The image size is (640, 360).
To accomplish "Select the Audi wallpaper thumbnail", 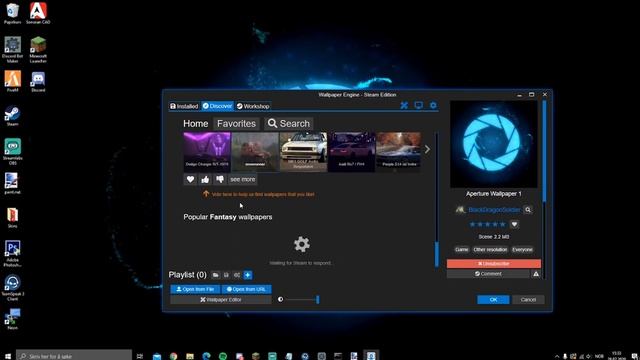I will coord(351,151).
